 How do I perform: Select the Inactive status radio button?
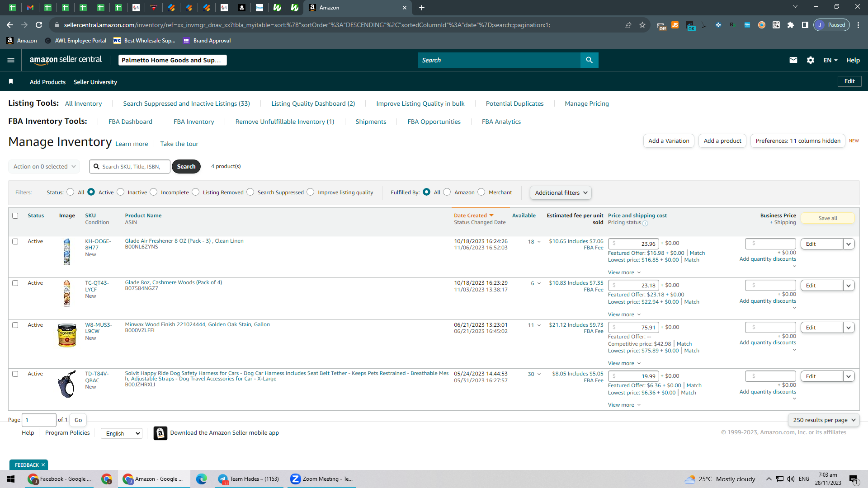pyautogui.click(x=120, y=192)
